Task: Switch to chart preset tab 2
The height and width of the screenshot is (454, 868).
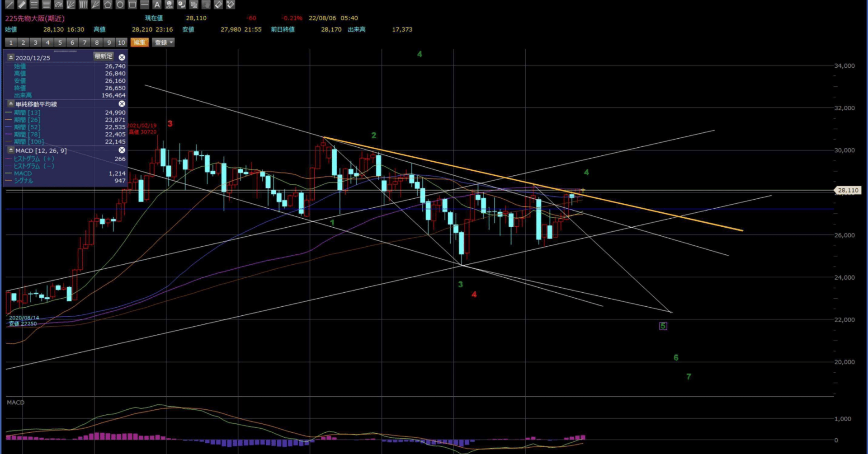Action: click(x=23, y=42)
